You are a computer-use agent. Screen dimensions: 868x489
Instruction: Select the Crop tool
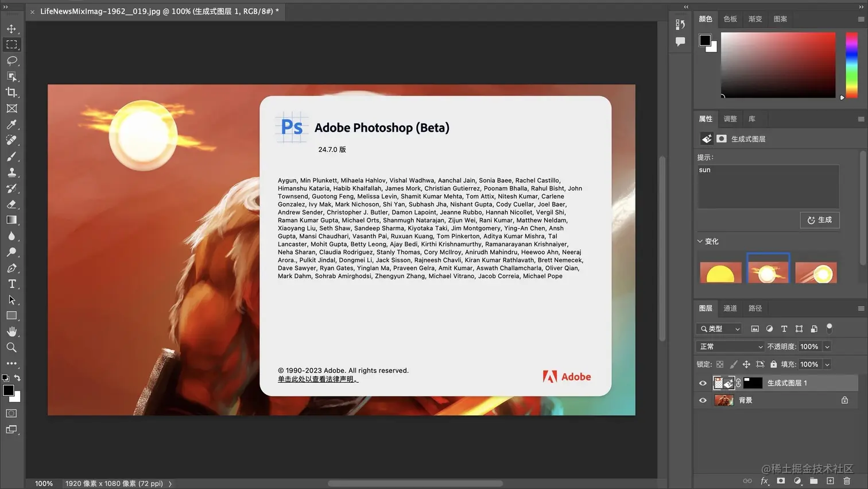coord(11,92)
